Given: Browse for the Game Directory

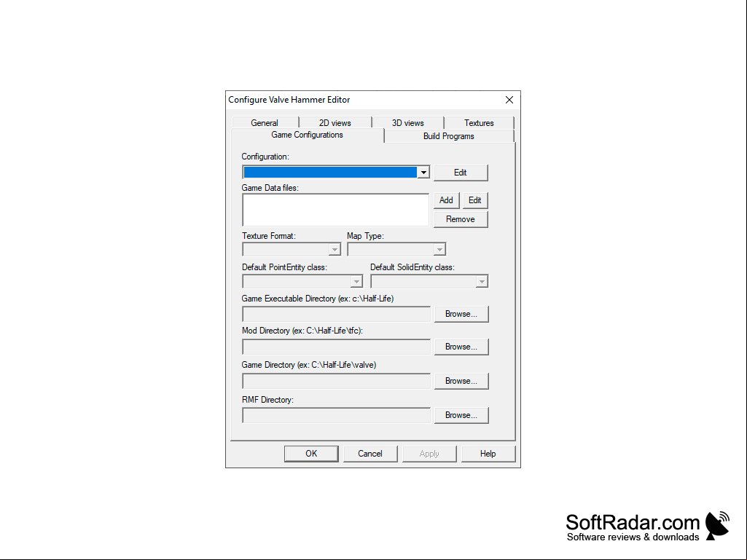Looking at the screenshot, I should coord(461,381).
